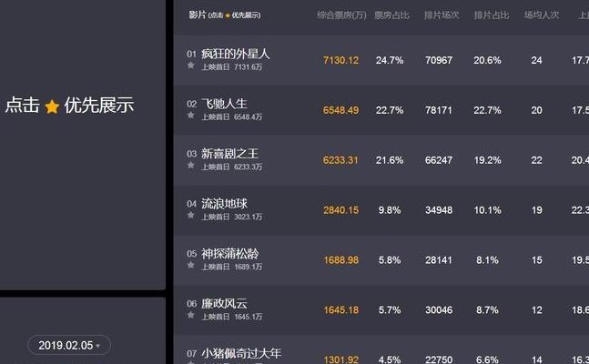Star the film 流浪地球

tap(191, 216)
